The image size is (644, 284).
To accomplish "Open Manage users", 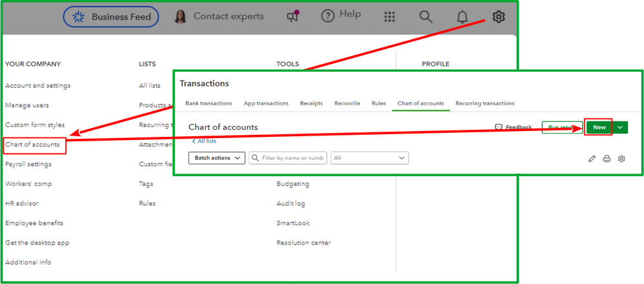I will [26, 105].
